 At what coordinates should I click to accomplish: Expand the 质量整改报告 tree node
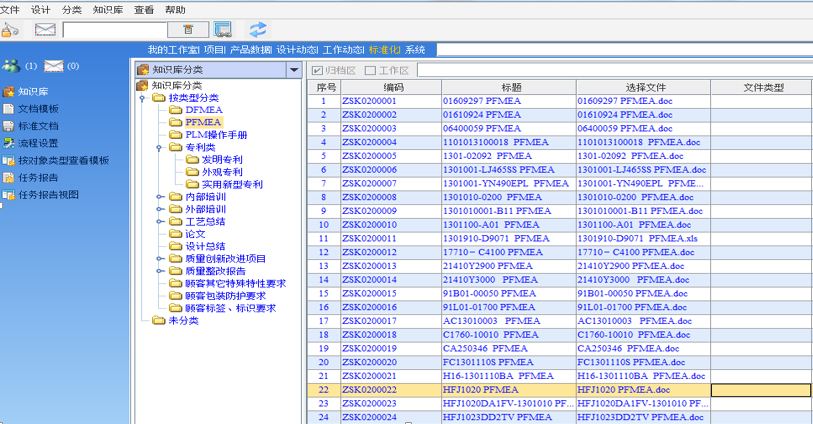(x=159, y=271)
